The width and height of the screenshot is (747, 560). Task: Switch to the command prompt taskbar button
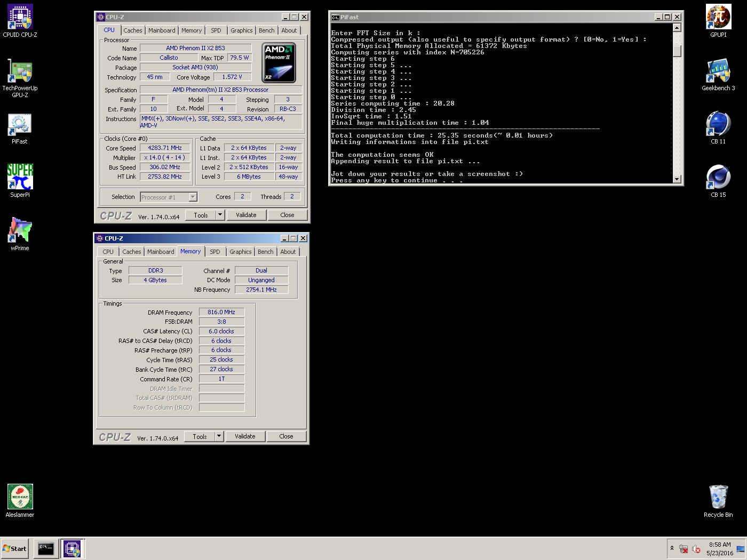point(46,548)
